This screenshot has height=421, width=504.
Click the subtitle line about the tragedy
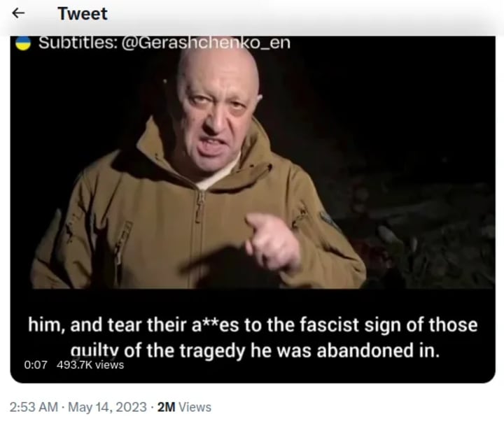pos(255,350)
